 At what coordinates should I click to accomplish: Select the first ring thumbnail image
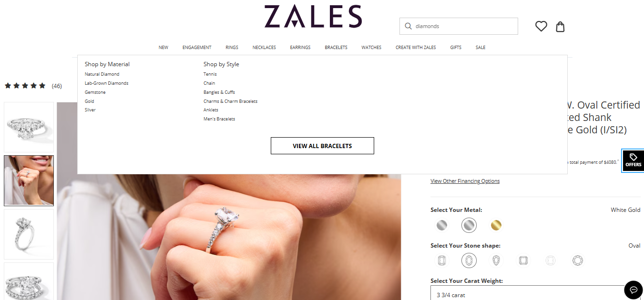[x=29, y=127]
